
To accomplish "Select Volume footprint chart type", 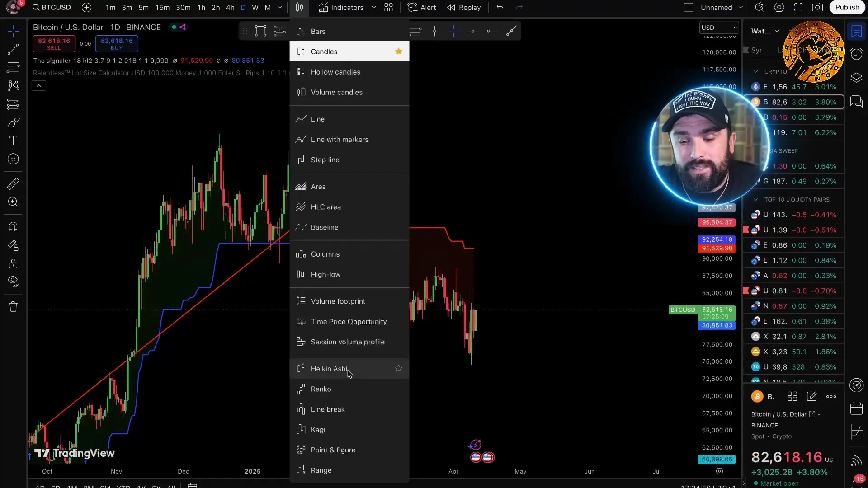I will coord(349,301).
